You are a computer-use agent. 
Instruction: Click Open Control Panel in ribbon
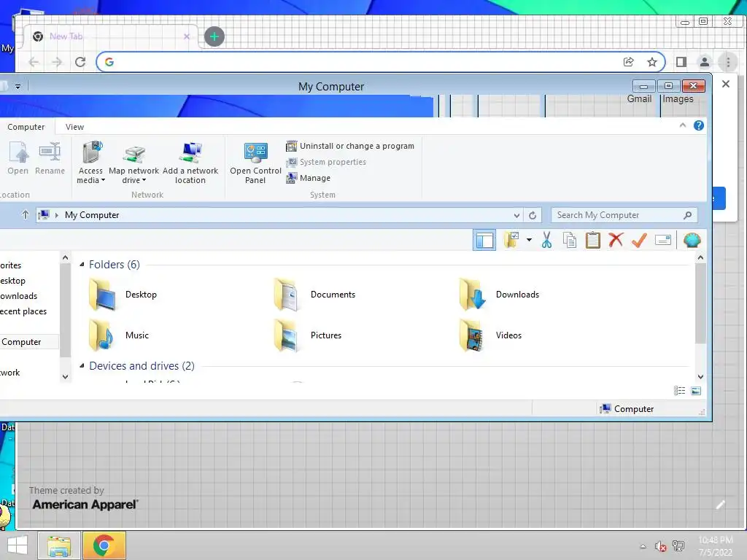[x=255, y=163]
